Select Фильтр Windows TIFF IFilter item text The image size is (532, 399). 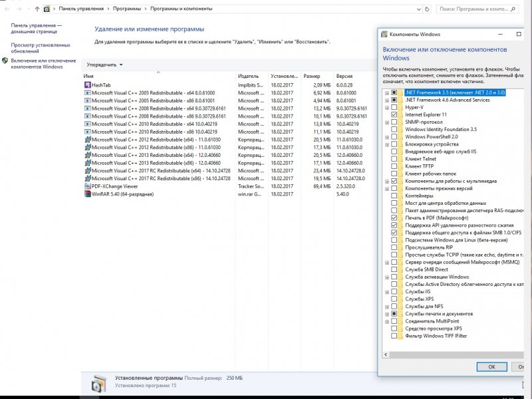click(x=436, y=336)
